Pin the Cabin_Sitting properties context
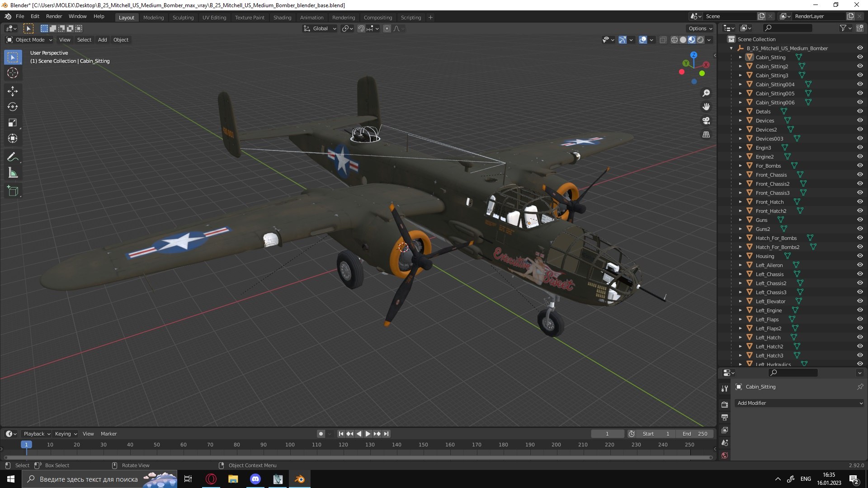The height and width of the screenshot is (488, 868). 860,387
